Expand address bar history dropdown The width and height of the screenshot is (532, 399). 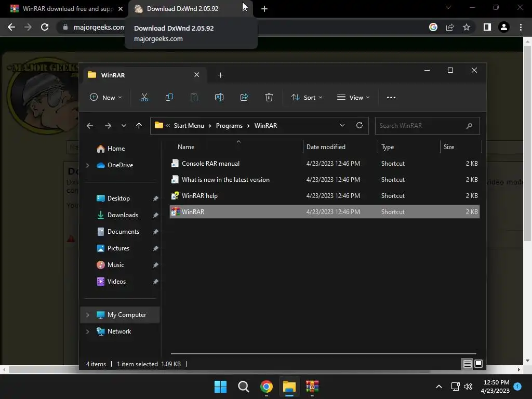click(342, 126)
